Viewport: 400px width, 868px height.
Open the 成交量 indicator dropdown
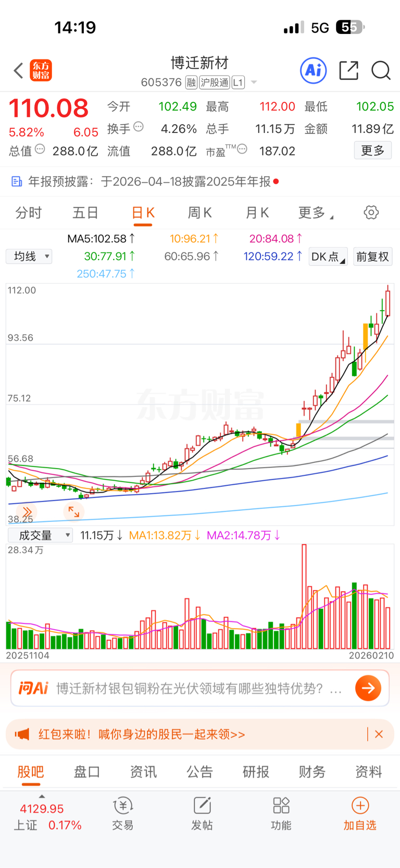point(40,535)
